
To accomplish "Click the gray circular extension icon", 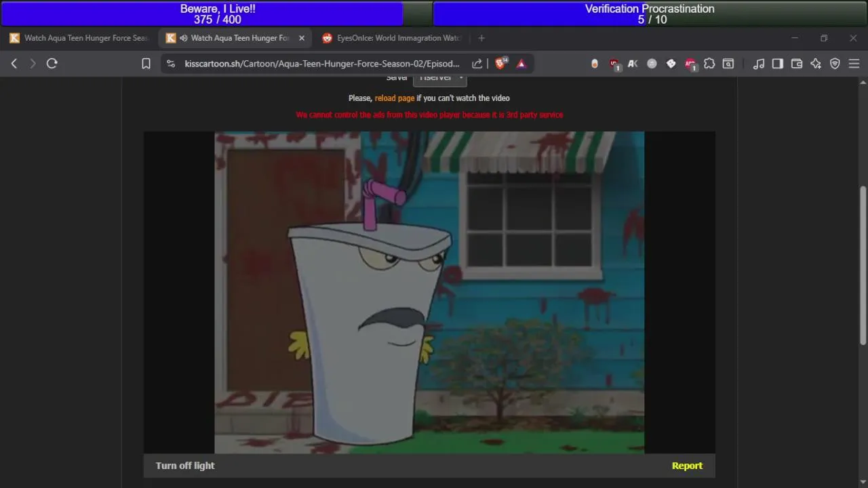I will click(x=652, y=64).
